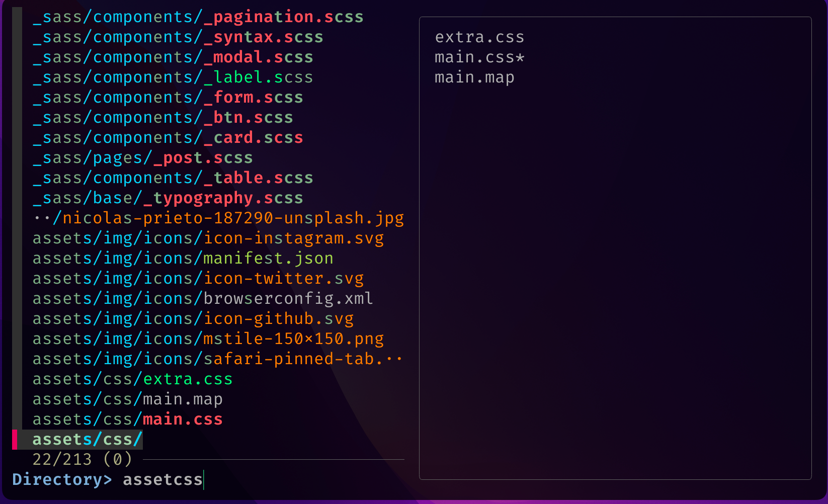The width and height of the screenshot is (828, 504).
Task: Select the _sass/components/_syntax.scss result
Action: (178, 37)
